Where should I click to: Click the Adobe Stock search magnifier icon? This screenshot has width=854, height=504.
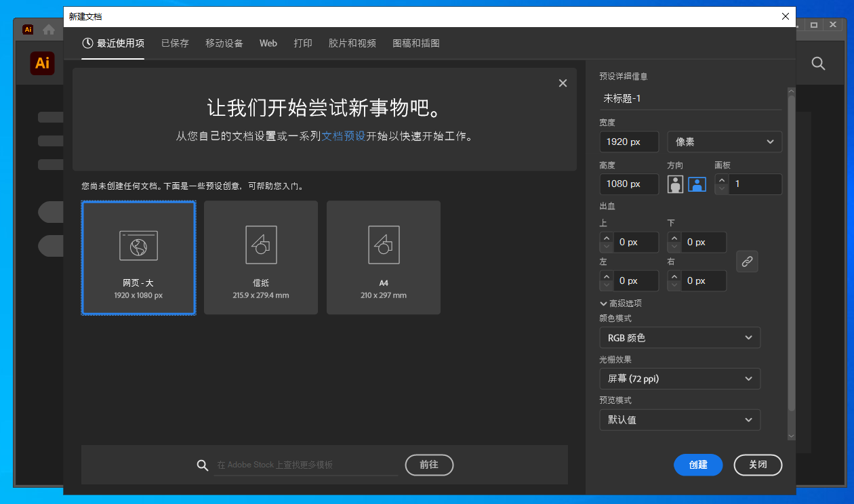pyautogui.click(x=203, y=465)
